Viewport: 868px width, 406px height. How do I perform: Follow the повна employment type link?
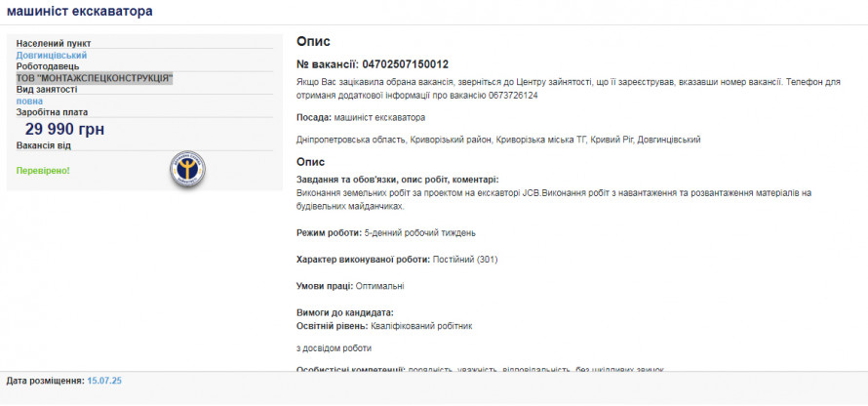pos(29,101)
